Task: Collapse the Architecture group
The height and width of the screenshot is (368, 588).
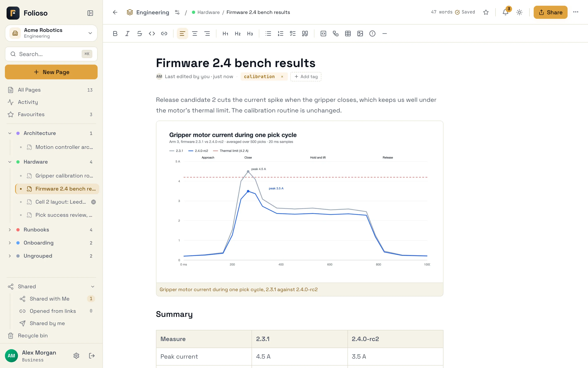Action: [10, 133]
